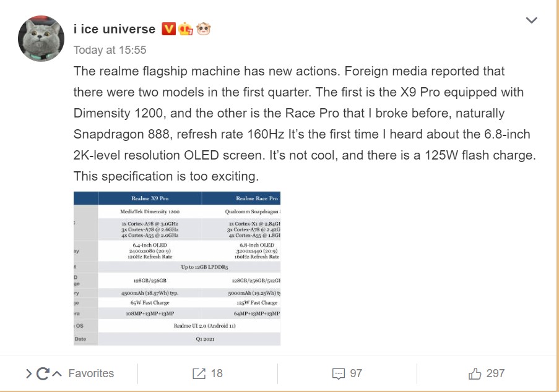Image resolution: width=559 pixels, height=392 pixels.
Task: Click the cow face badge icon
Action: [x=204, y=29]
